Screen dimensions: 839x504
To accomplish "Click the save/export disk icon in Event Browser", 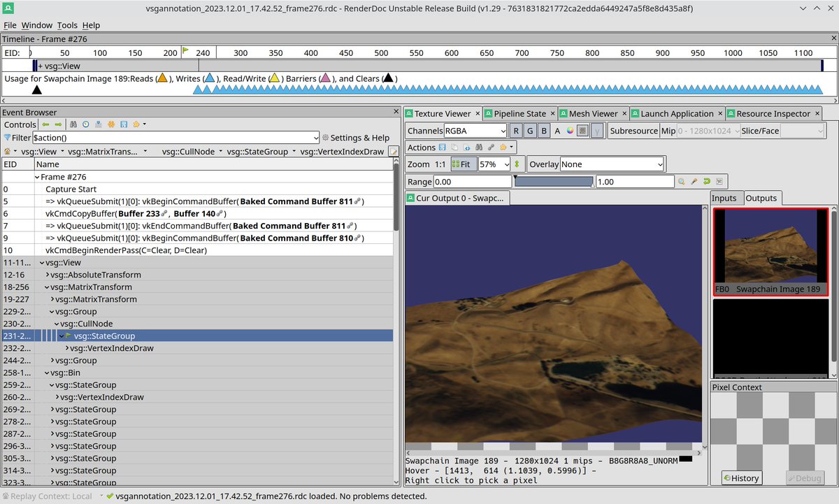I will coord(124,124).
